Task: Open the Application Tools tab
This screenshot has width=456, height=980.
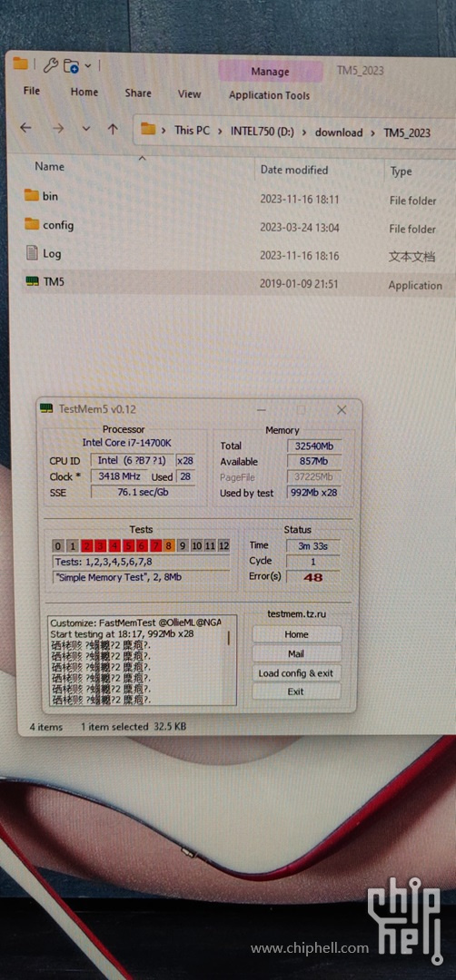Action: pos(269,95)
